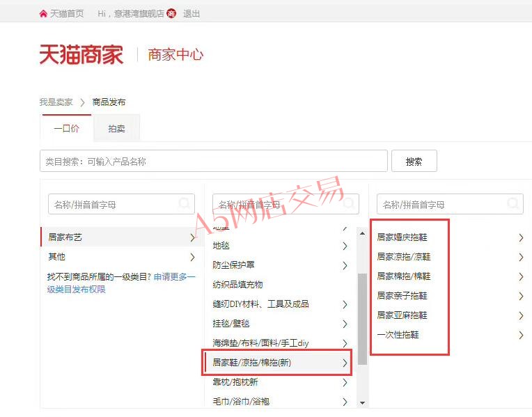Expand 缝纫DIY材料 chevron arrow
The height and width of the screenshot is (417, 532).
[x=345, y=304]
